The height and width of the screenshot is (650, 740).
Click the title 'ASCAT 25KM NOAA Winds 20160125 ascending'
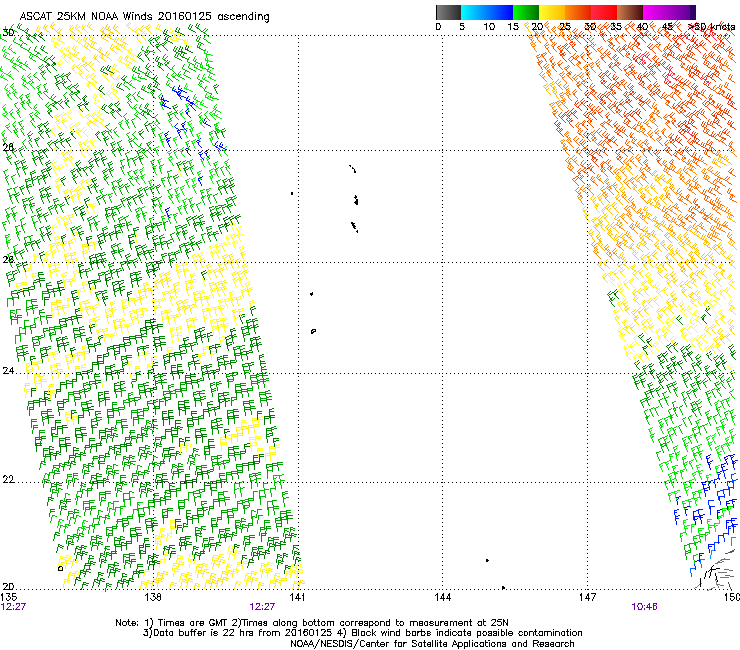coord(144,16)
